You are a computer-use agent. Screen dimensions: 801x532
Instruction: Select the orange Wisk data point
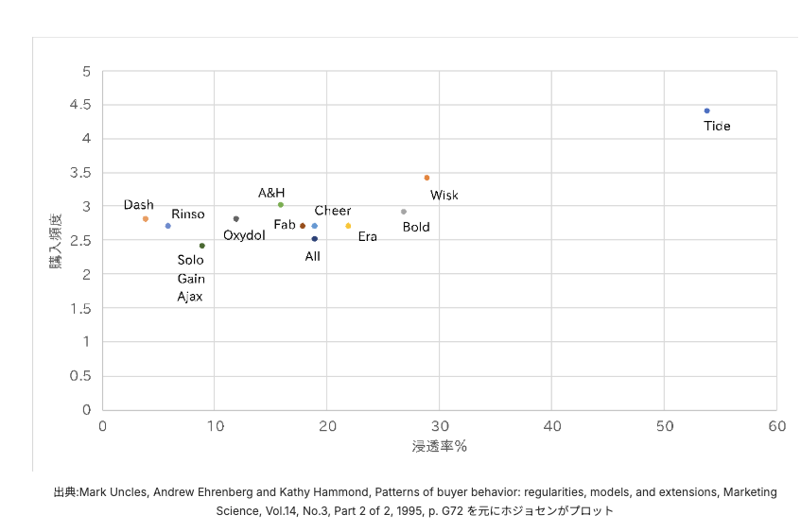427,178
